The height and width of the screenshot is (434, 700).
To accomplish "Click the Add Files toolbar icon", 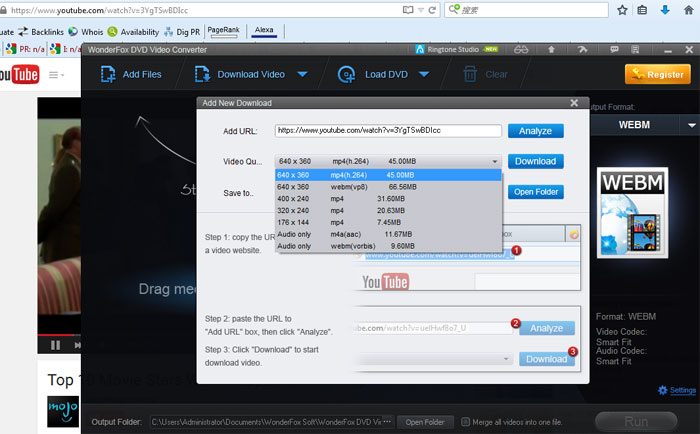I will click(x=108, y=75).
